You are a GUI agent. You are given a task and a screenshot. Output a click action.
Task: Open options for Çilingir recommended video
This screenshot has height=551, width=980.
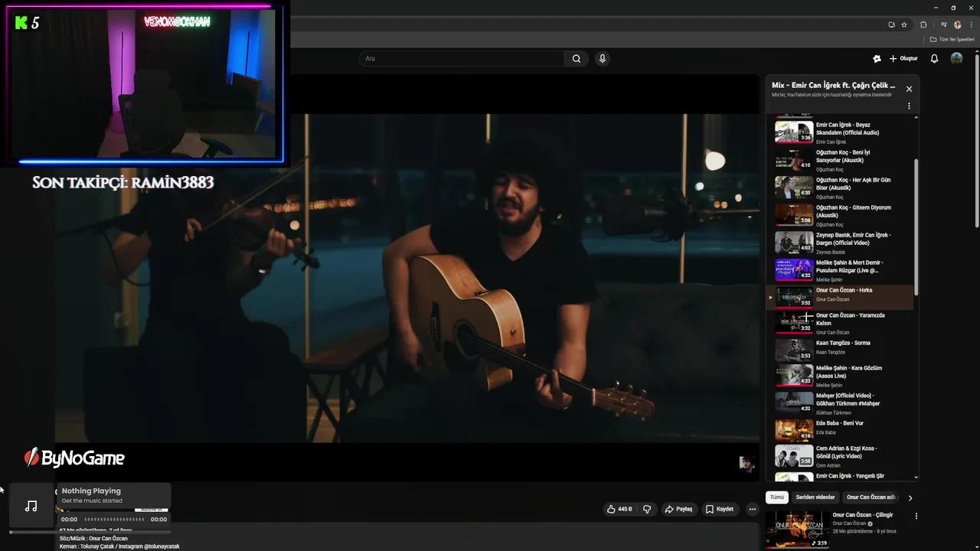coord(916,516)
